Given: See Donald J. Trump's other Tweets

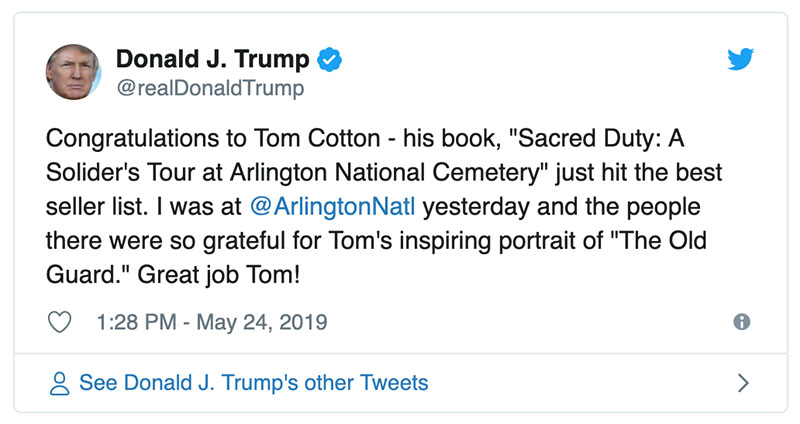Looking at the screenshot, I should point(253,383).
